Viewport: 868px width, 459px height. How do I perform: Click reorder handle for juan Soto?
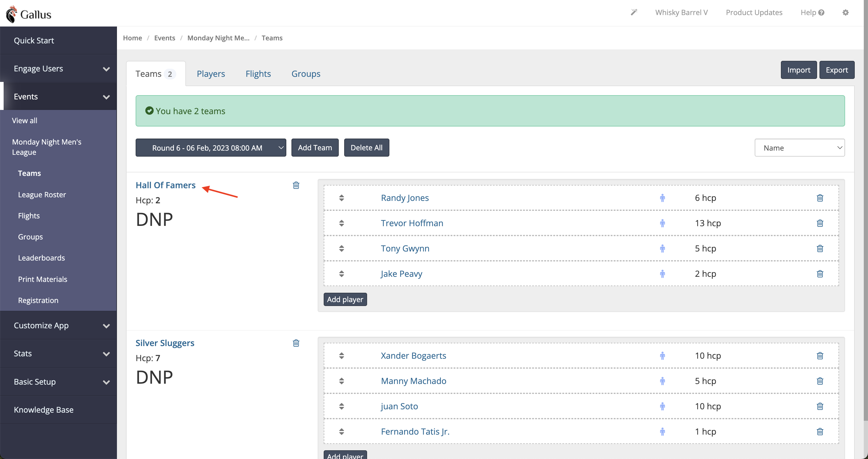pyautogui.click(x=341, y=406)
